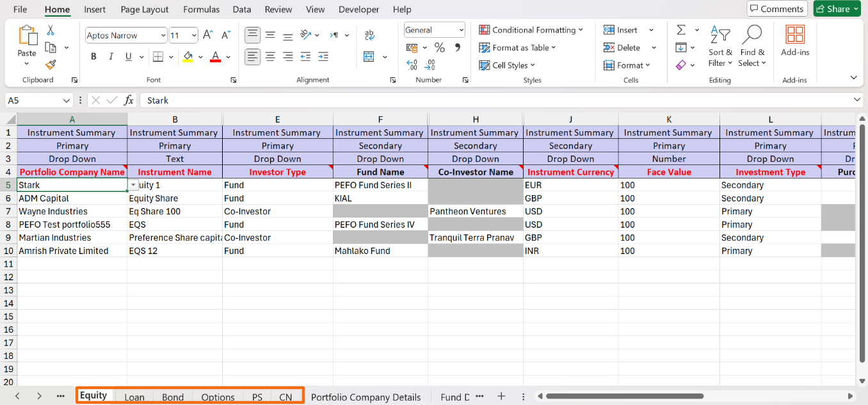Toggle Italic formatting

111,57
